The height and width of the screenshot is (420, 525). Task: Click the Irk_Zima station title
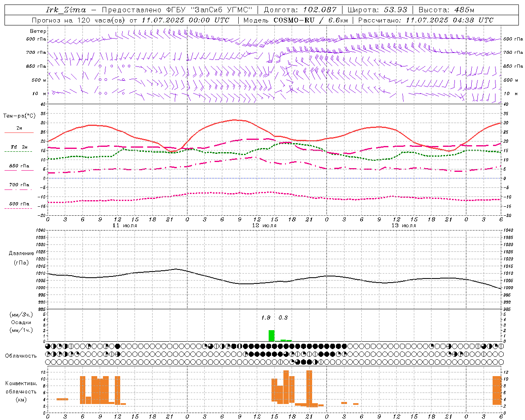tap(66, 10)
